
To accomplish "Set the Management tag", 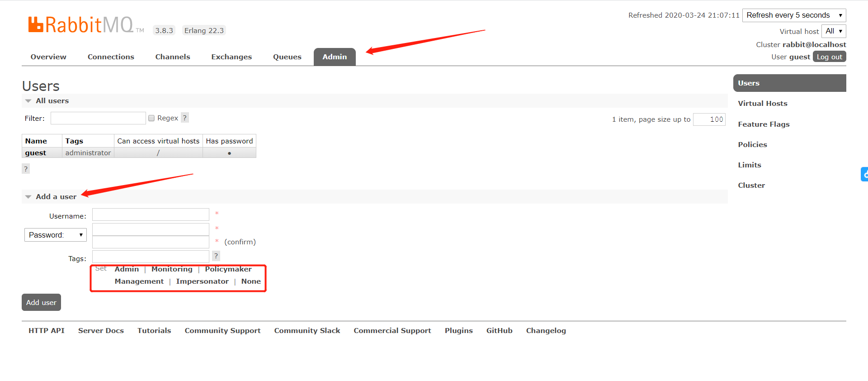I will (139, 281).
